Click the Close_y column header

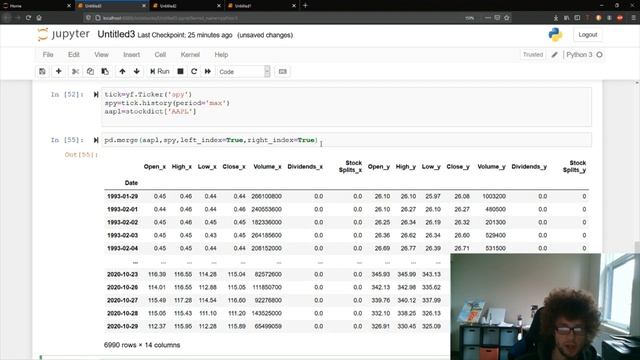tap(458, 167)
